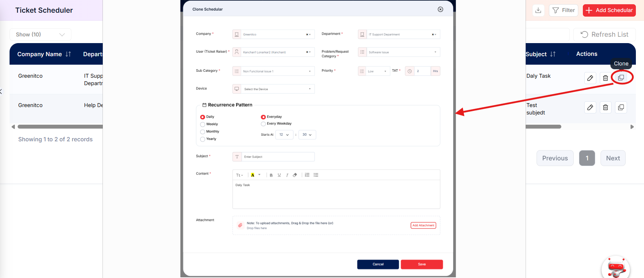Close the Clone Schedular dialog

440,9
